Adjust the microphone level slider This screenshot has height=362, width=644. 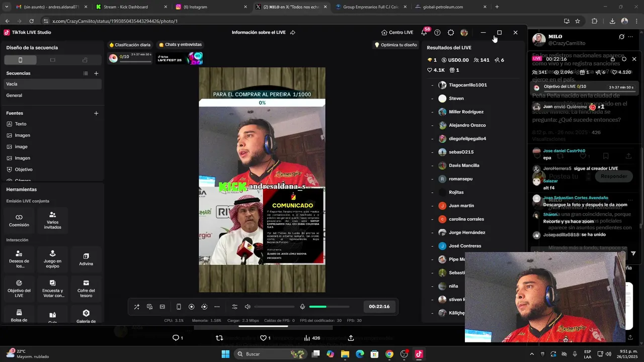pyautogui.click(x=329, y=307)
